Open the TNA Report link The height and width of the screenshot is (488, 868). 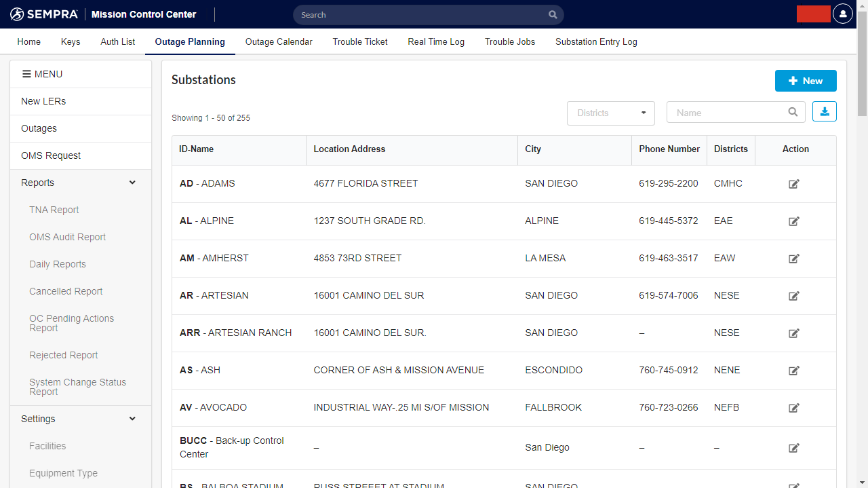[54, 210]
